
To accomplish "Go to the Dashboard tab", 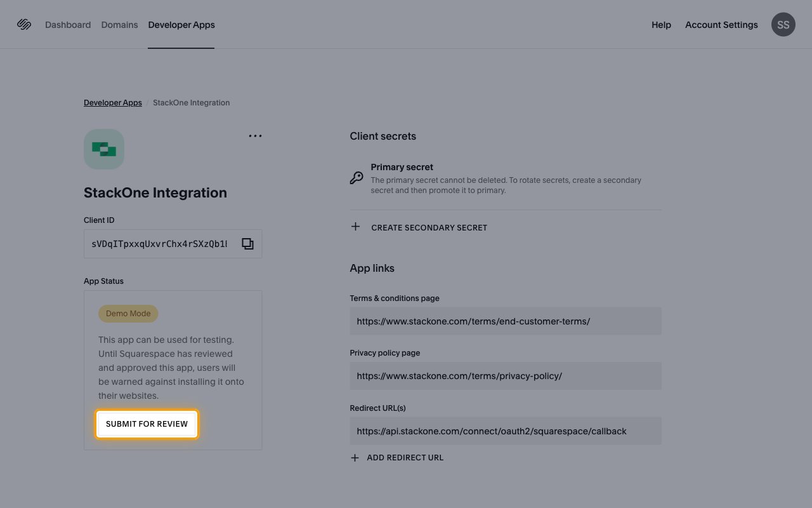I will (68, 25).
